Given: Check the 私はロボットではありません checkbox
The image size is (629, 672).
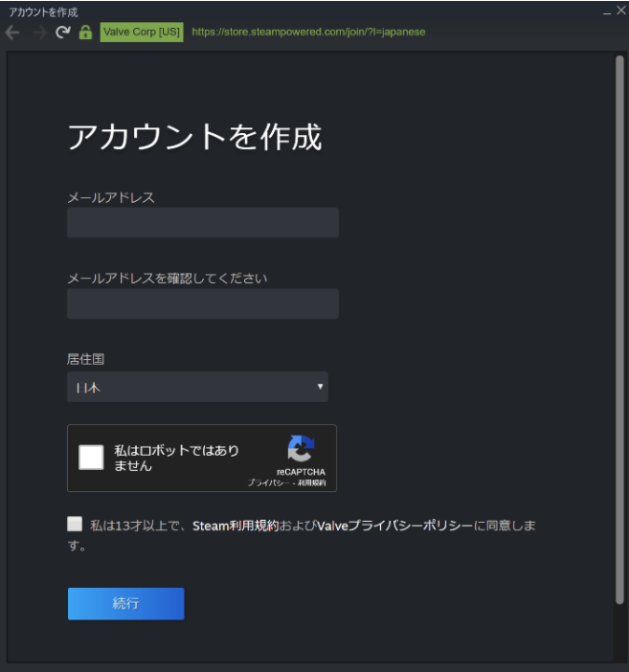Looking at the screenshot, I should 91,458.
